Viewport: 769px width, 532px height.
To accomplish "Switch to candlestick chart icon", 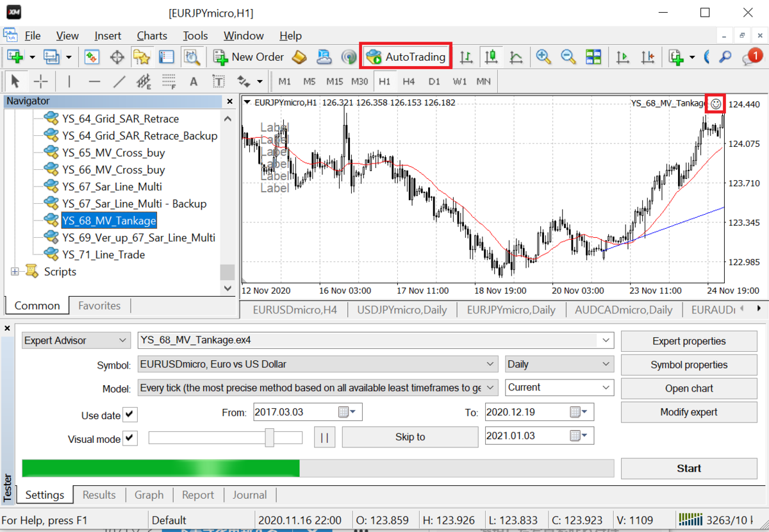I will pyautogui.click(x=491, y=57).
